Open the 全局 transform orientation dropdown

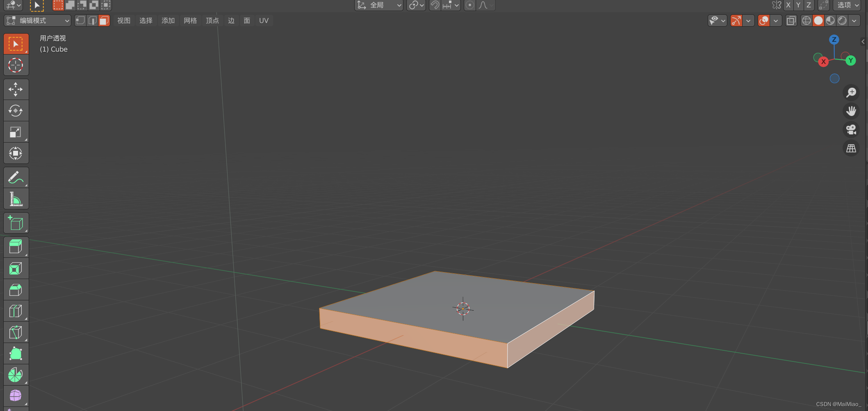379,5
